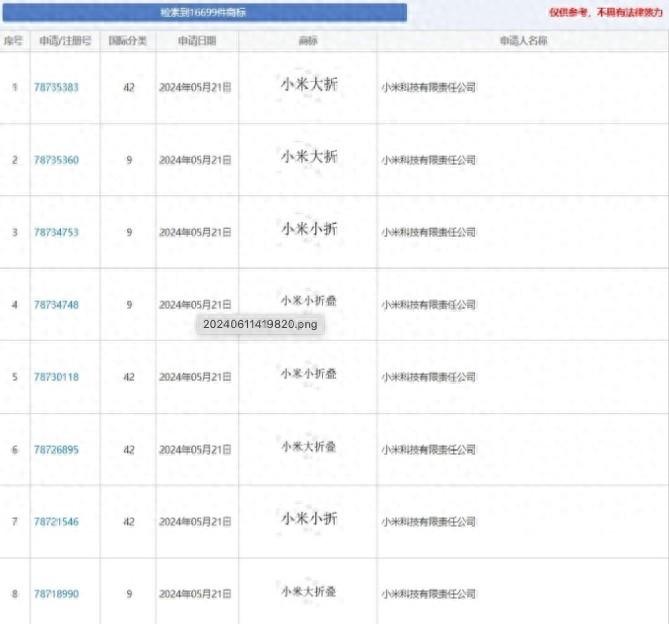The image size is (669, 624).
Task: Click applicant 小米科技有限责任公司 in row 8
Action: [428, 594]
